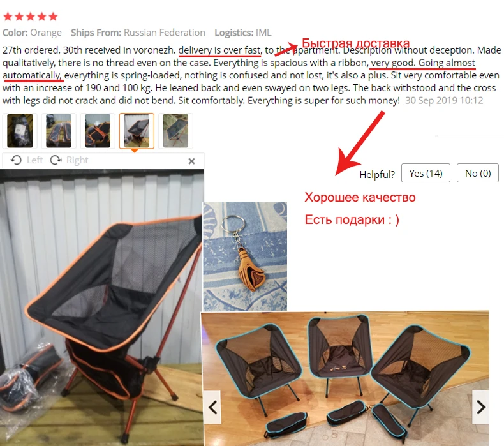Click the Logistics: IML label
Image resolution: width=504 pixels, height=446 pixels.
(x=243, y=33)
